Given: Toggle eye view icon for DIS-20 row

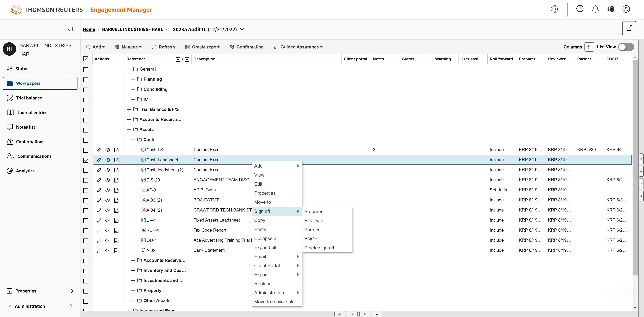Looking at the screenshot, I should [108, 180].
